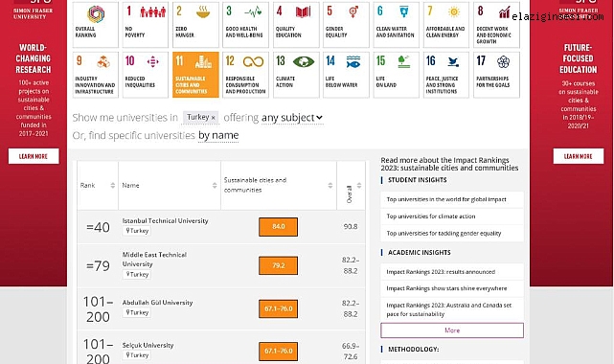This screenshot has height=364, width=614.
Task: Click the =79 rank cell
Action: click(x=98, y=266)
